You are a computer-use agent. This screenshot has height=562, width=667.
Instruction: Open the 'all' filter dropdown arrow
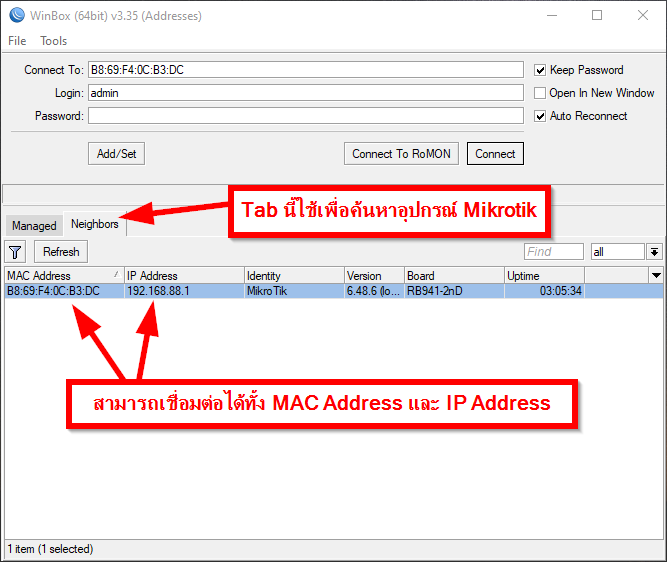(654, 252)
